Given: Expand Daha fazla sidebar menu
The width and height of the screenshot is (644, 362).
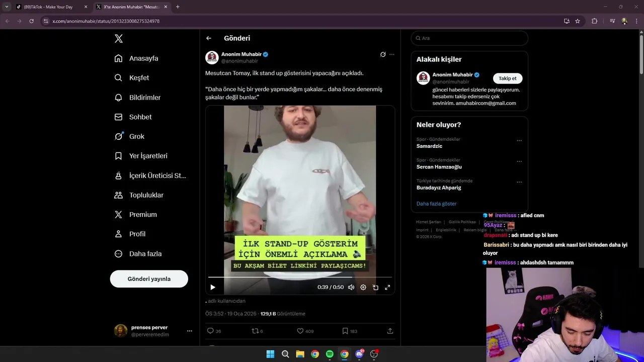Looking at the screenshot, I should click(x=138, y=254).
